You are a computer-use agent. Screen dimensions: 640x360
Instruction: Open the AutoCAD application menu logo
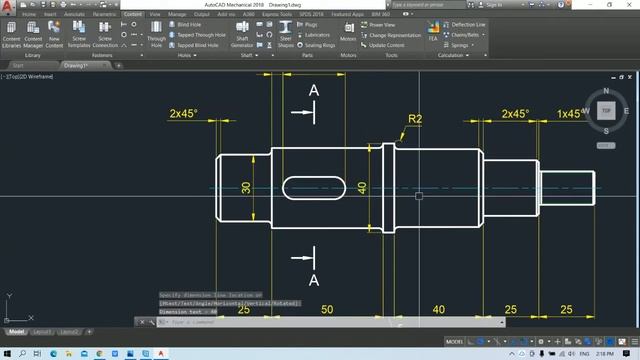(7, 6)
